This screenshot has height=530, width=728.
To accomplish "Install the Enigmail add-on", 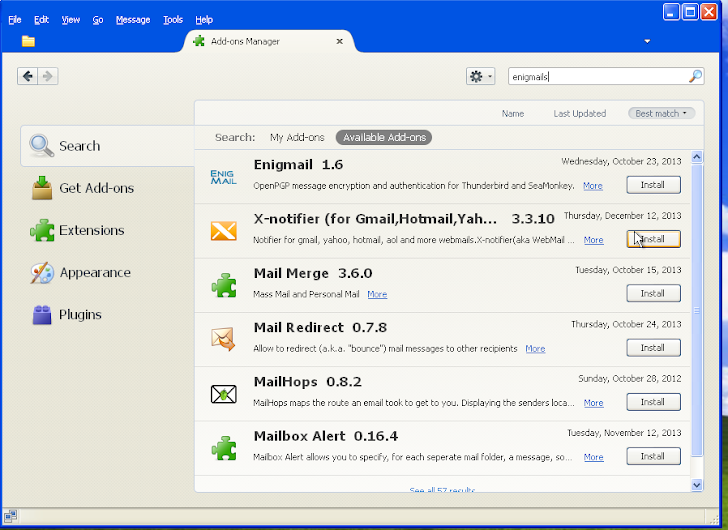I will point(653,185).
